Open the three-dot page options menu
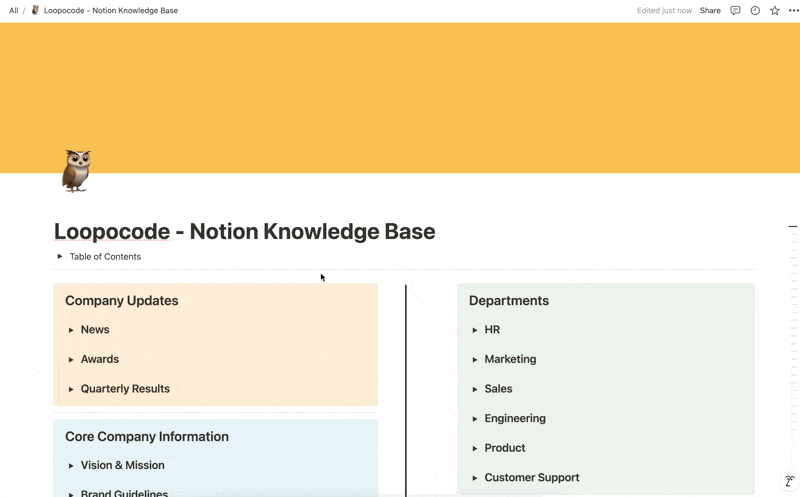 793,10
